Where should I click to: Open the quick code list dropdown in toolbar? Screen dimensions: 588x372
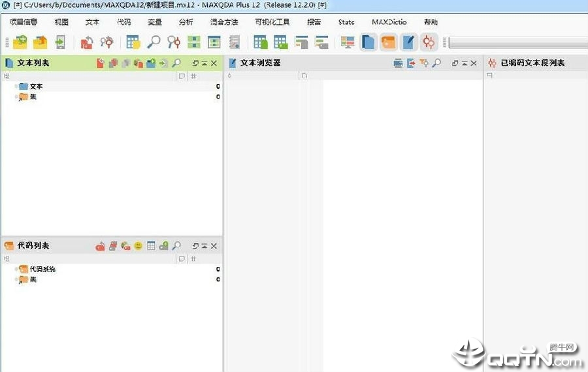[518, 42]
